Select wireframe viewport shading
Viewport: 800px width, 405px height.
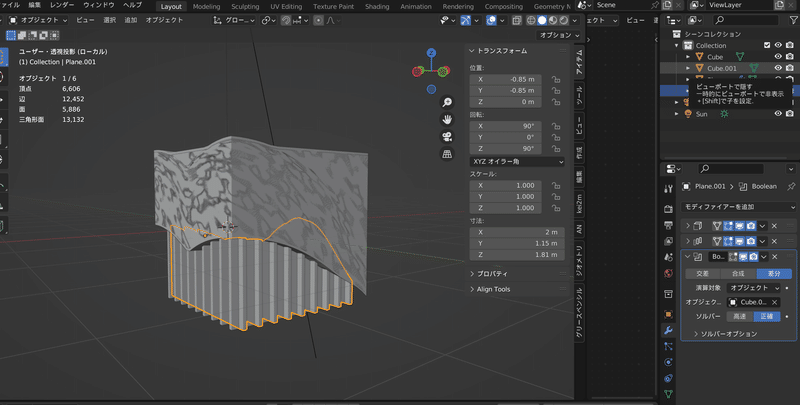[x=531, y=20]
